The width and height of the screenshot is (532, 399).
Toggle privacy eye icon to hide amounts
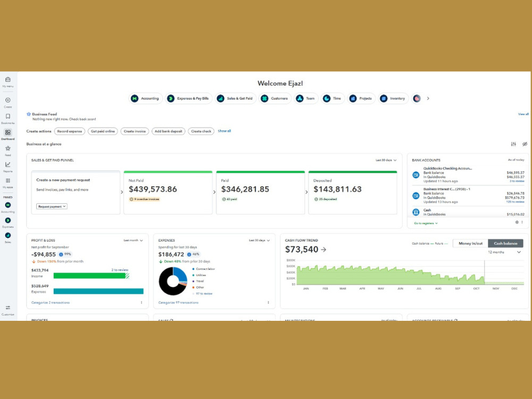point(525,144)
